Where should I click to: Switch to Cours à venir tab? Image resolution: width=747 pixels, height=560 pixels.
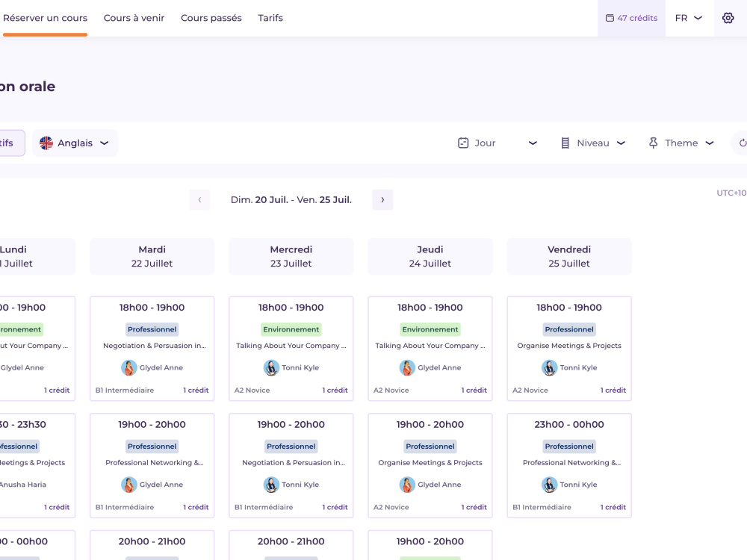134,18
